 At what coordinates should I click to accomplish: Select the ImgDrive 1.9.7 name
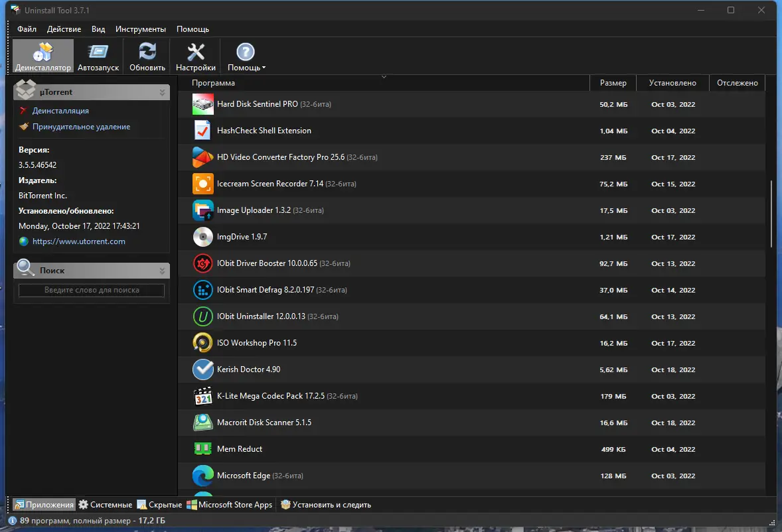coord(242,237)
